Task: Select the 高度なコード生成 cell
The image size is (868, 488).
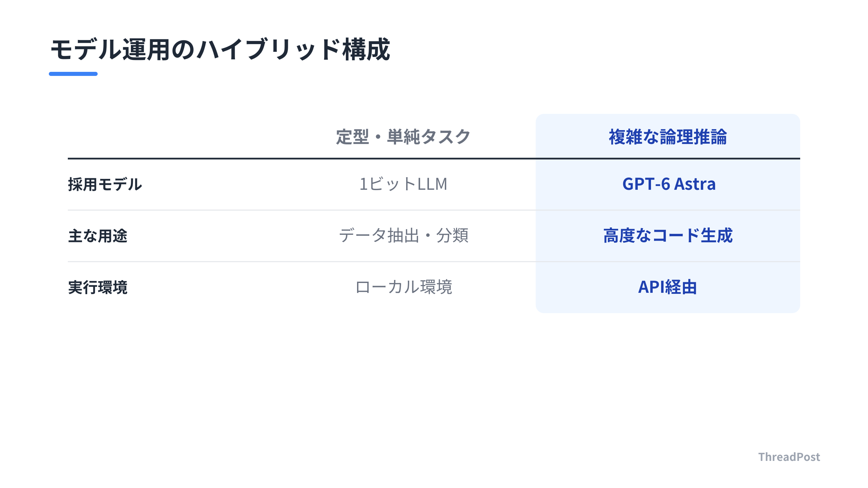Action: (668, 236)
